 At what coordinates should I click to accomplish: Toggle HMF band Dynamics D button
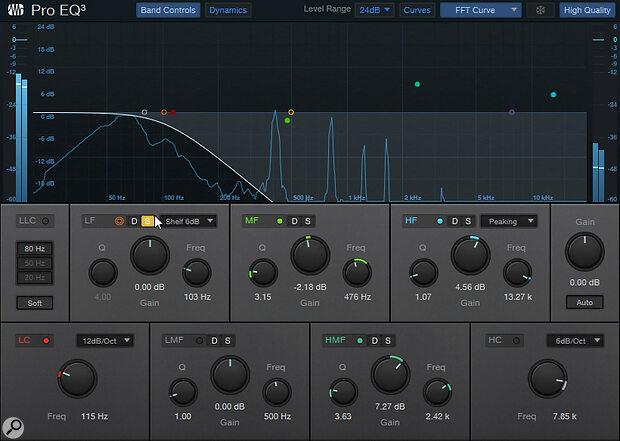374,341
